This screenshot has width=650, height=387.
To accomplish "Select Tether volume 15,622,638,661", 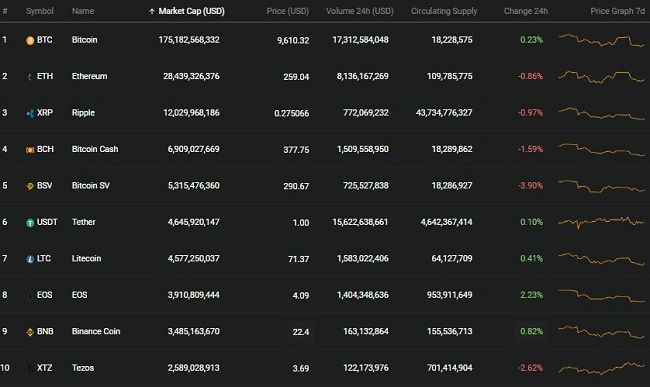I will [360, 222].
